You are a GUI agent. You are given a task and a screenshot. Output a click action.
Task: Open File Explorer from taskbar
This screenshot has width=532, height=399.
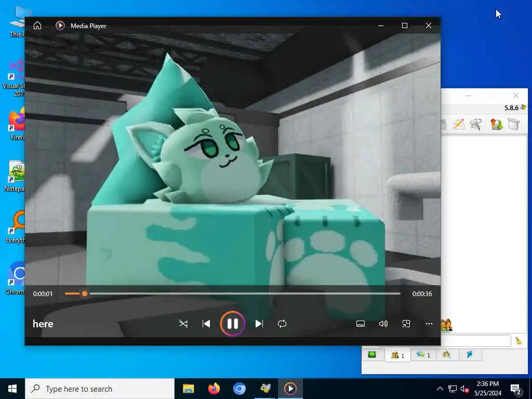pyautogui.click(x=188, y=389)
